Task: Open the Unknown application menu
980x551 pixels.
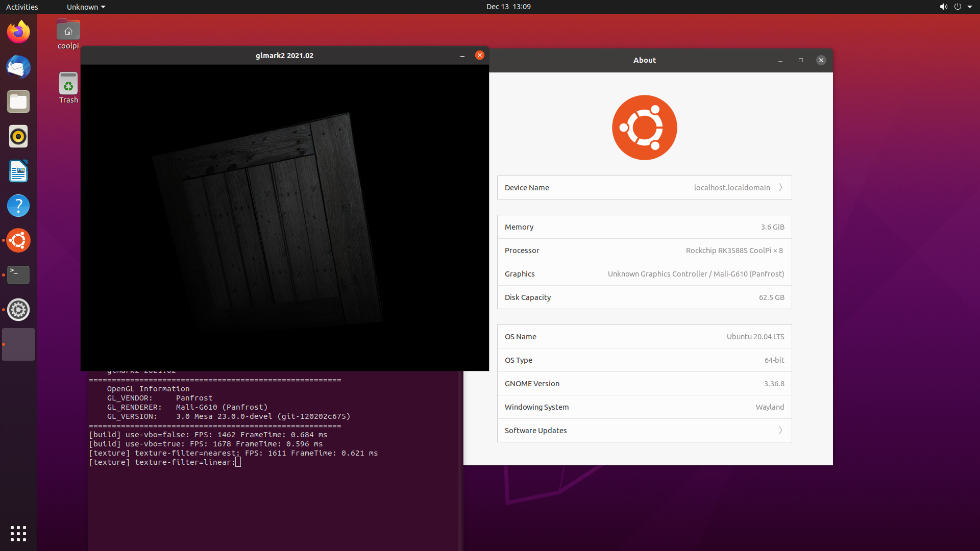Action: (86, 7)
